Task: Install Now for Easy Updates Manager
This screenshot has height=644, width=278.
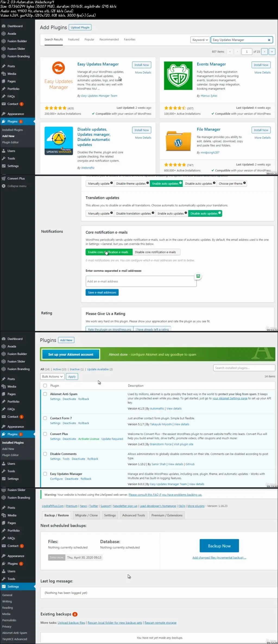Action: click(142, 65)
